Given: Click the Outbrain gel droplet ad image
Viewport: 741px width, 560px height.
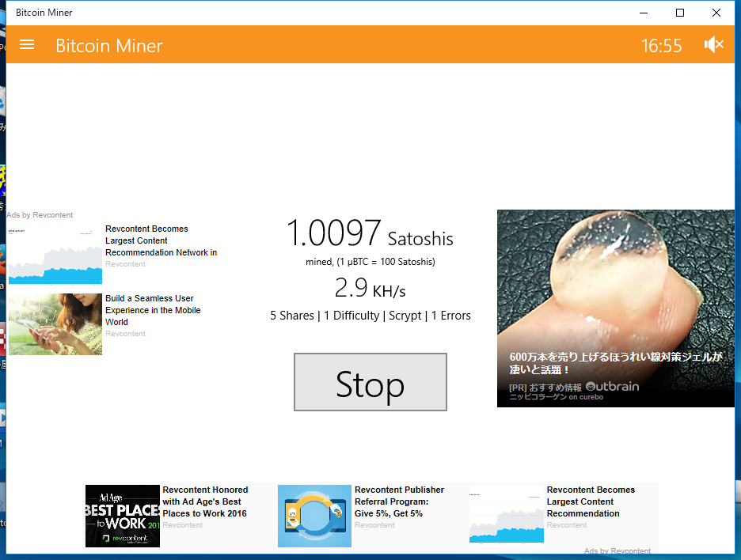Looking at the screenshot, I should pyautogui.click(x=616, y=308).
